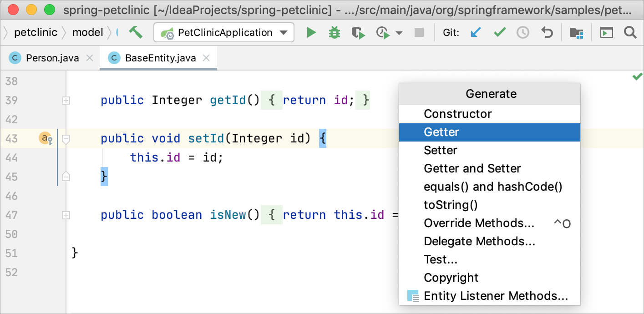Open Search Everywhere magnifier icon

pos(630,32)
